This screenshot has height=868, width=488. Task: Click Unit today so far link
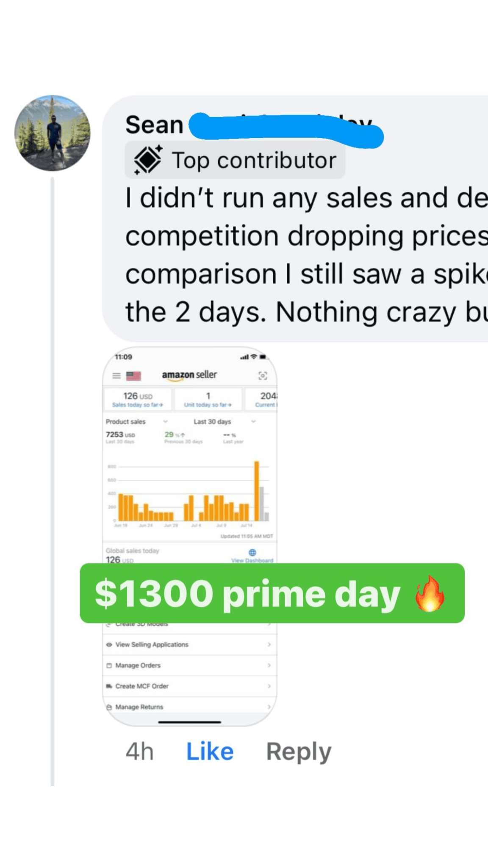click(208, 405)
